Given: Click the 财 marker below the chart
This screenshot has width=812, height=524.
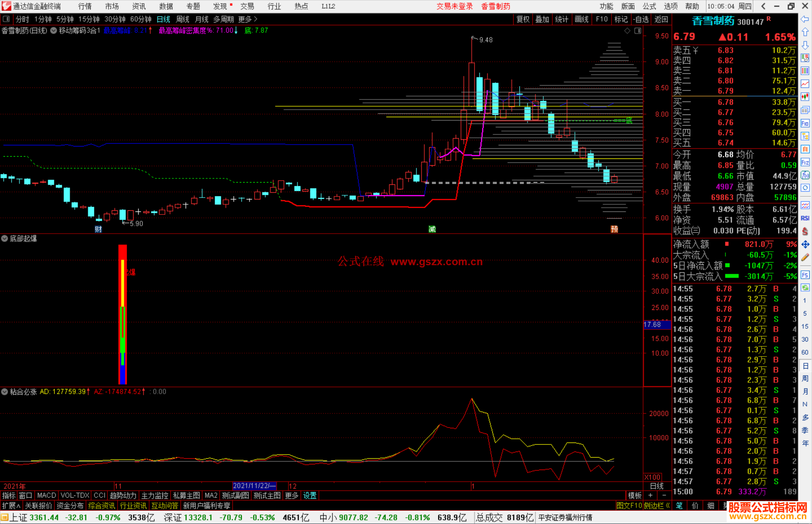Looking at the screenshot, I should 98,229.
